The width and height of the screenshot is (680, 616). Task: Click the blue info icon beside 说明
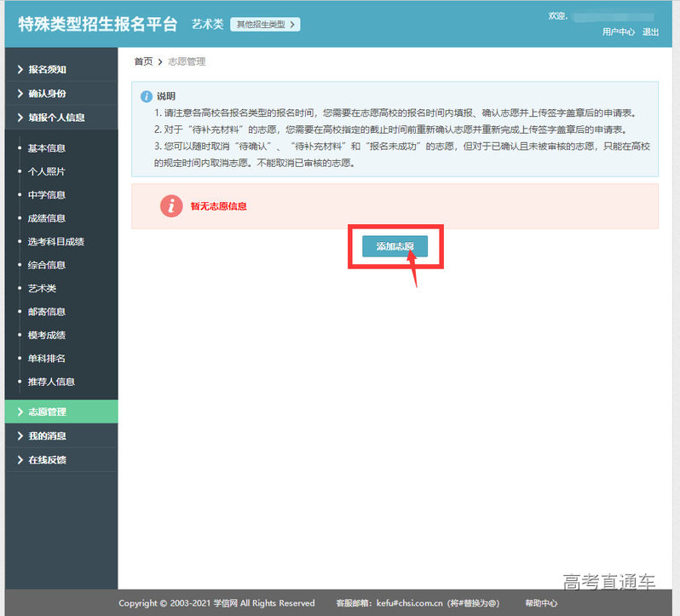tap(146, 96)
